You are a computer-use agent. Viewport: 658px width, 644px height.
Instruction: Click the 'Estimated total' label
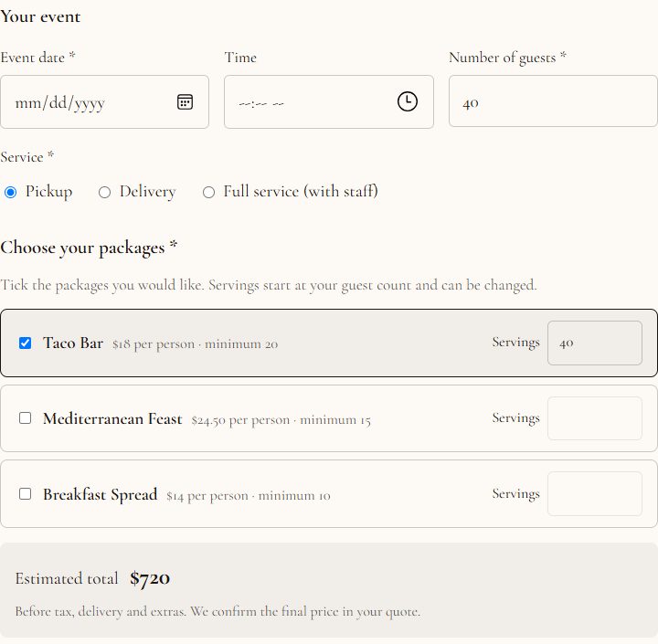click(x=67, y=578)
